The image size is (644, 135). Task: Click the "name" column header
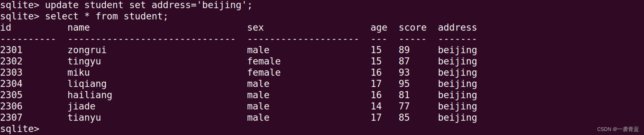pos(78,28)
